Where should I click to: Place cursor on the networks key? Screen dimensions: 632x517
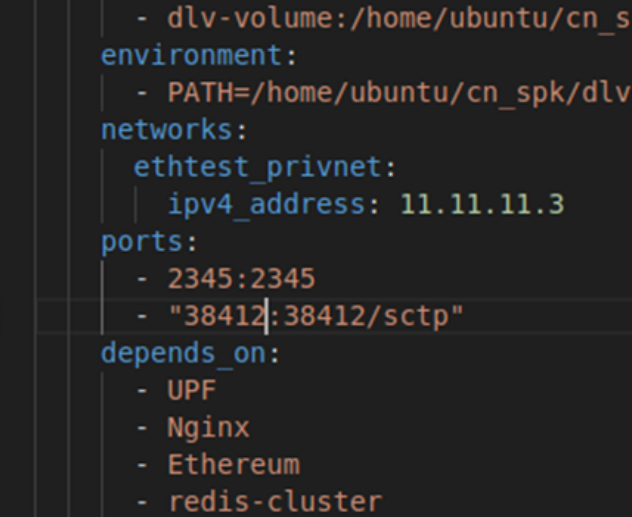167,129
